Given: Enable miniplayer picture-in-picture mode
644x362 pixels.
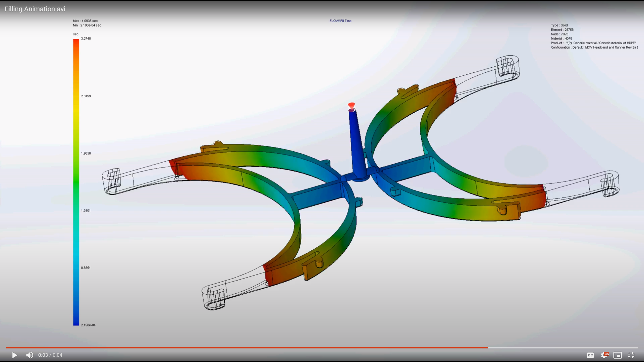Looking at the screenshot, I should [x=618, y=355].
